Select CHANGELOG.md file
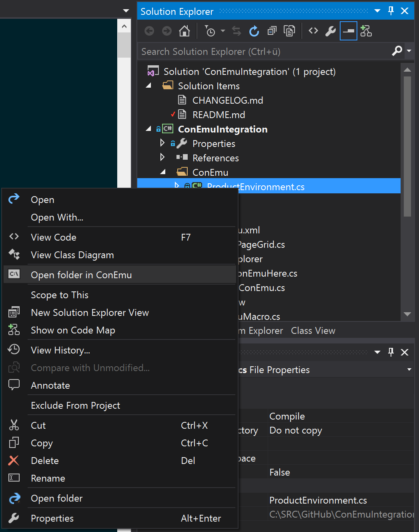 pyautogui.click(x=228, y=100)
